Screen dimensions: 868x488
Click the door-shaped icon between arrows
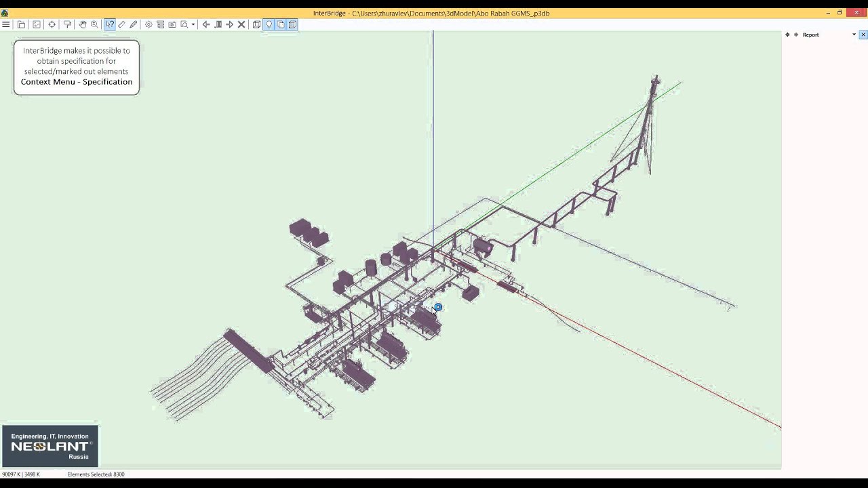pos(218,24)
